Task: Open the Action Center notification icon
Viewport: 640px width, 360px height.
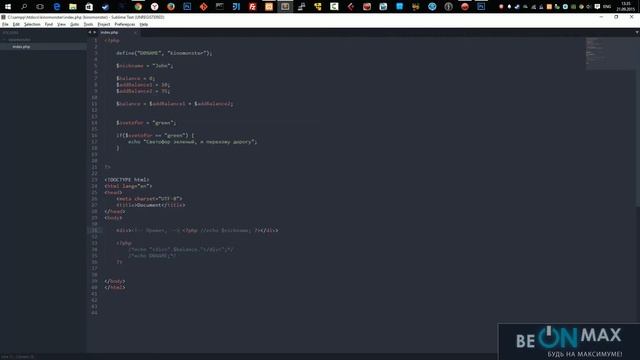Action: (x=597, y=7)
